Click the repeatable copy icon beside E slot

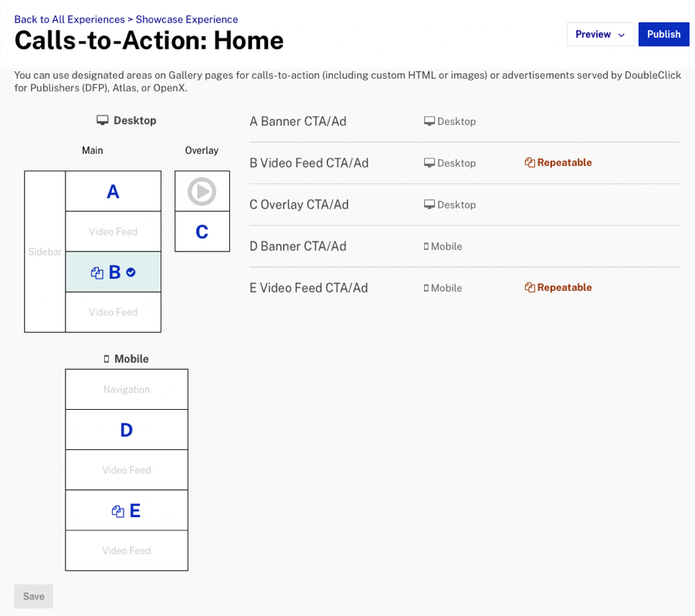point(118,512)
